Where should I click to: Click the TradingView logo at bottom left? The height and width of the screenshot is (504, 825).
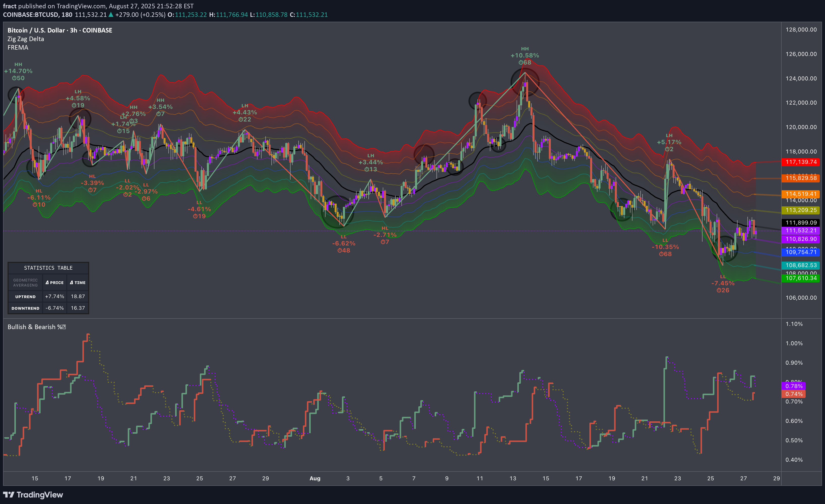(33, 495)
